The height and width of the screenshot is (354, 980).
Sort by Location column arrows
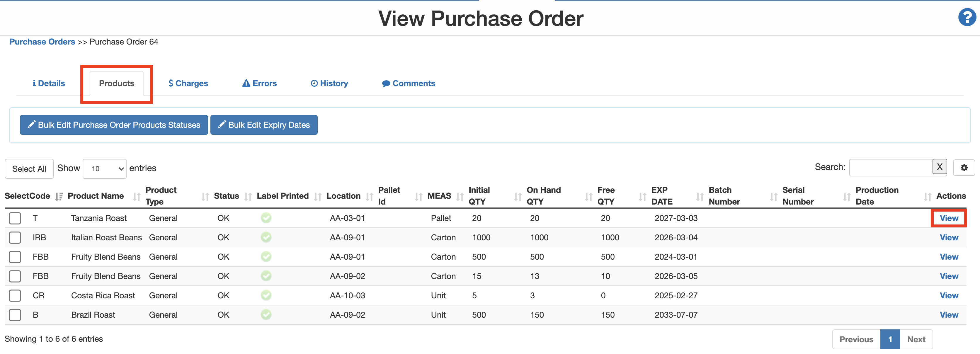point(369,196)
